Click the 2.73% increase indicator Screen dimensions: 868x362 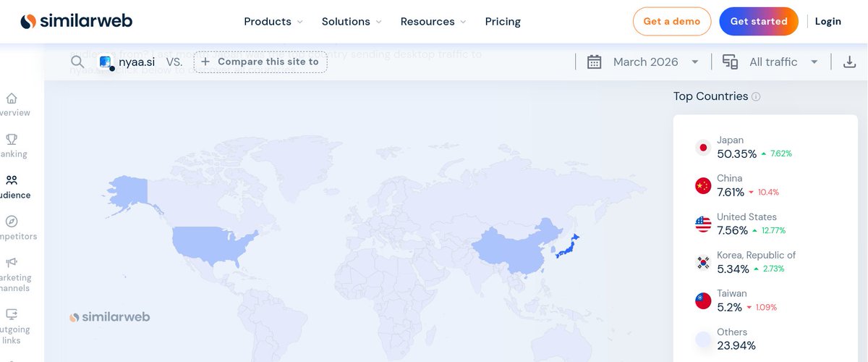coord(770,269)
